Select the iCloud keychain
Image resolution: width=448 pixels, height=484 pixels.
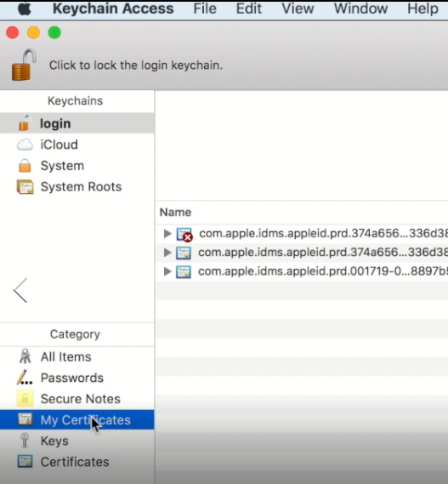(x=77, y=145)
